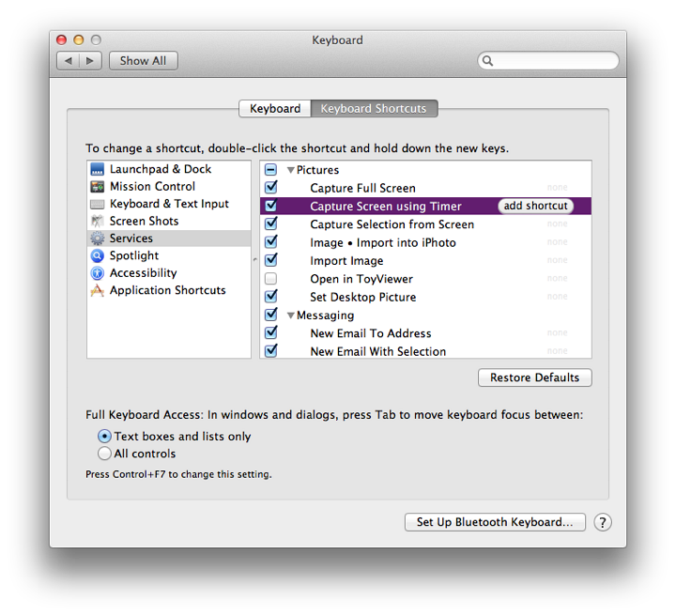Screen dimensions: 676x616
Task: Click the split divider handle between lists
Action: [255, 259]
